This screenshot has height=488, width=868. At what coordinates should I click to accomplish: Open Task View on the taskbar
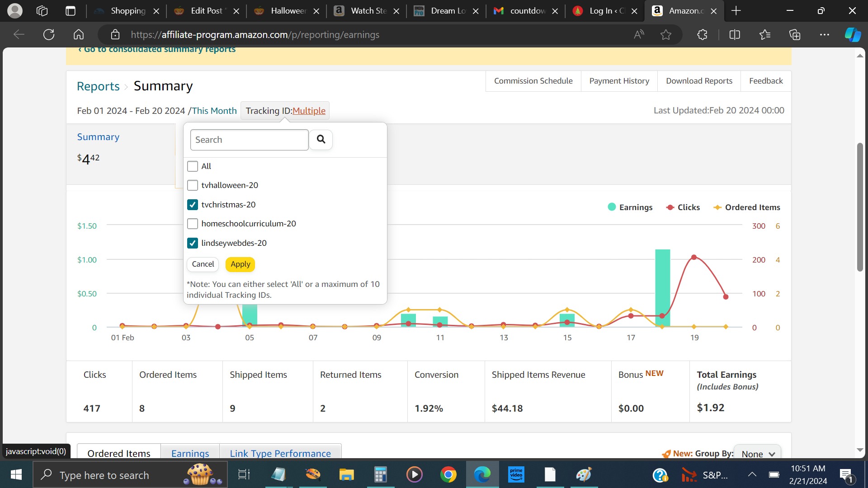click(244, 474)
